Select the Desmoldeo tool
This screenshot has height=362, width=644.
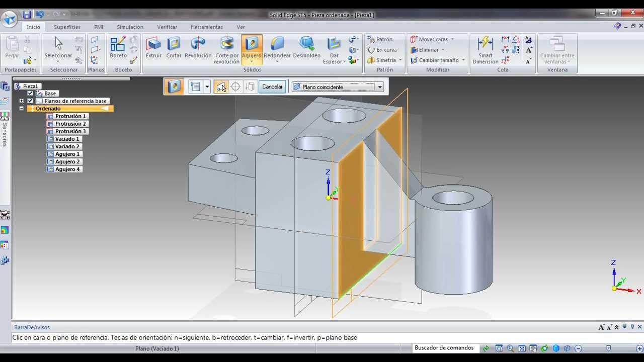[306, 48]
